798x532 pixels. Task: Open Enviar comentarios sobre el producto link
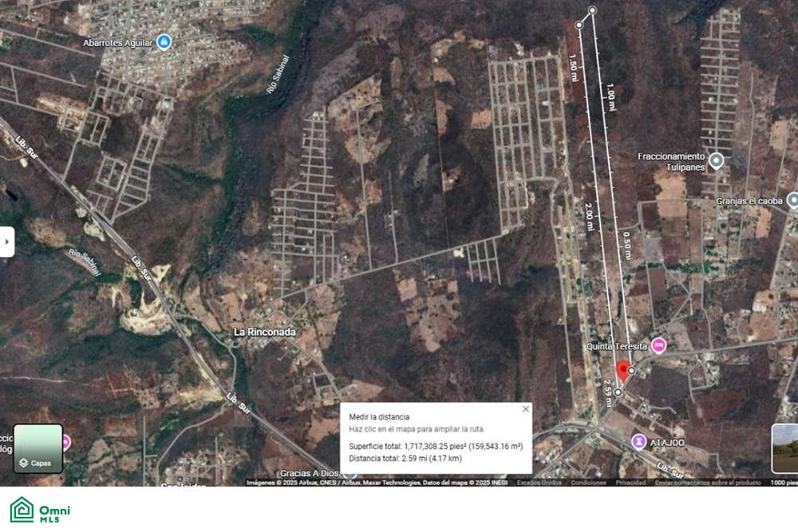[708, 483]
